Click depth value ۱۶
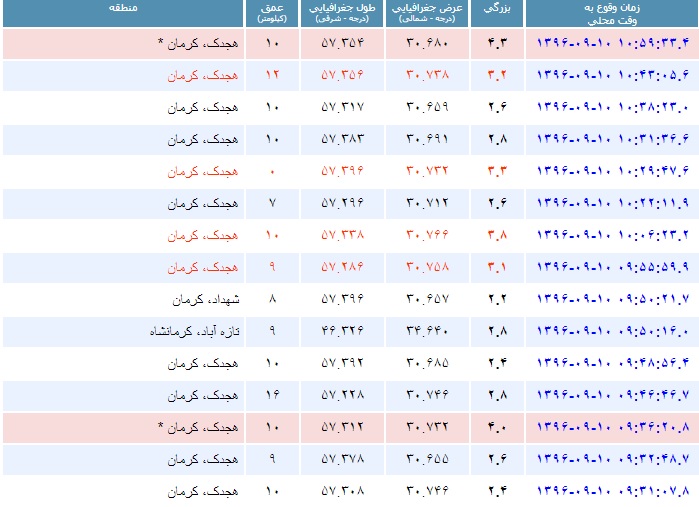Screen dimensions: 699x507 272,395
